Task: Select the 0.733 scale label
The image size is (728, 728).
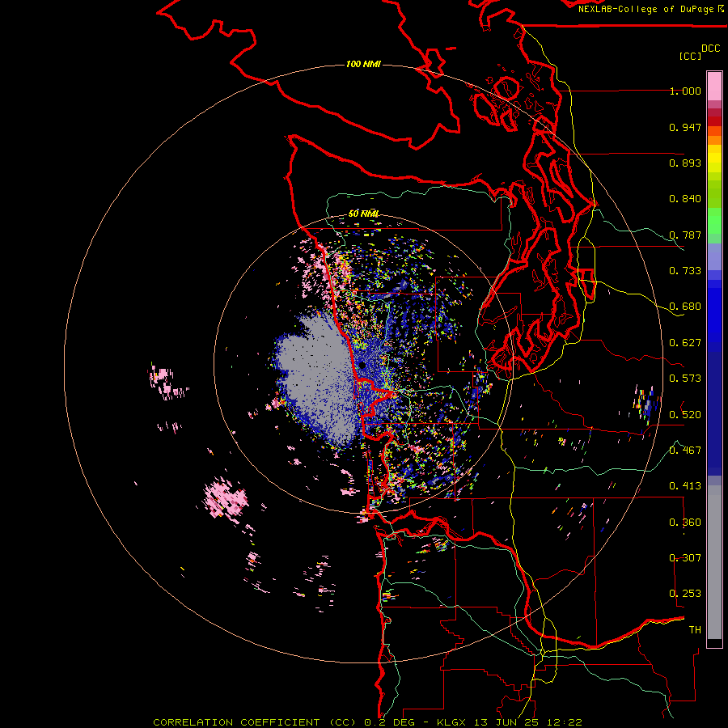Action: 685,271
